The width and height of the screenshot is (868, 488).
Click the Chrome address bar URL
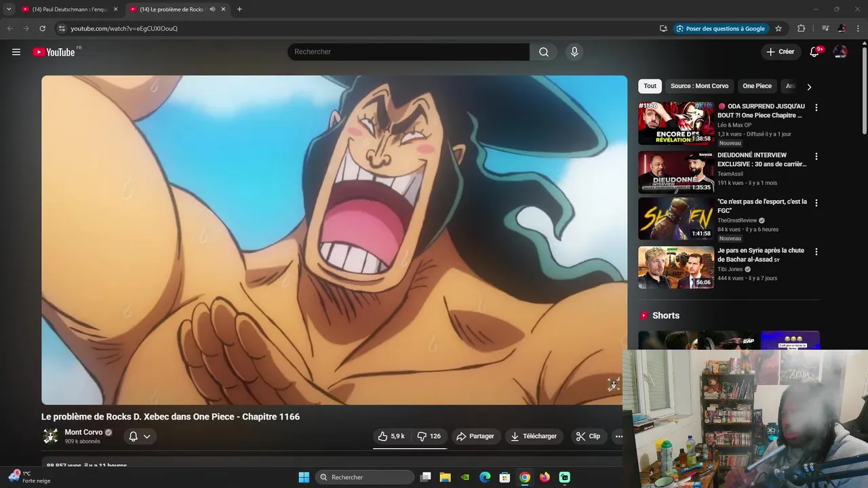pyautogui.click(x=124, y=28)
